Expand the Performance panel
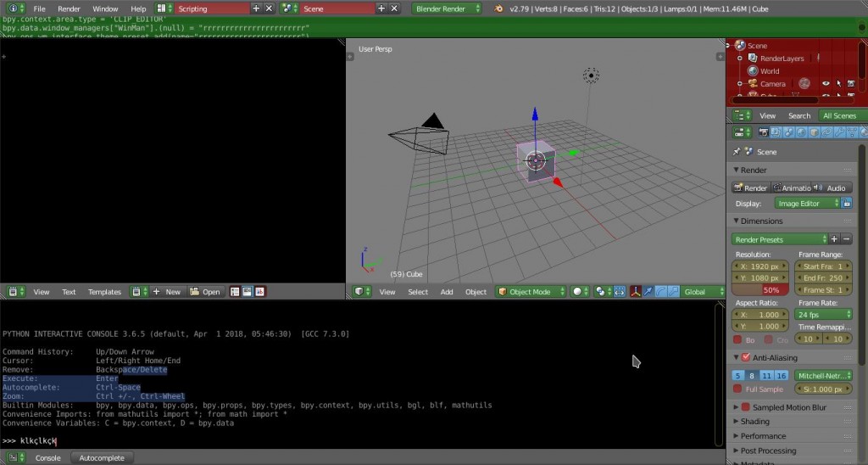Viewport: 868px width, 465px height. [763, 436]
